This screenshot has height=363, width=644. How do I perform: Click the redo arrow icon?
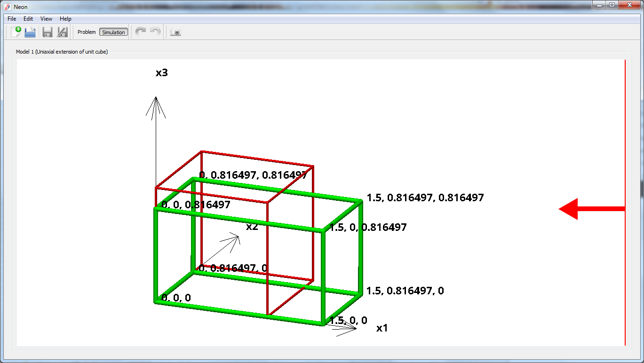click(x=141, y=32)
